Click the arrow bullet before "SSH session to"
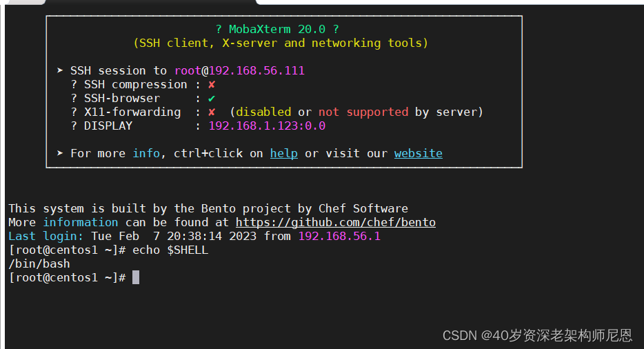 click(x=60, y=71)
